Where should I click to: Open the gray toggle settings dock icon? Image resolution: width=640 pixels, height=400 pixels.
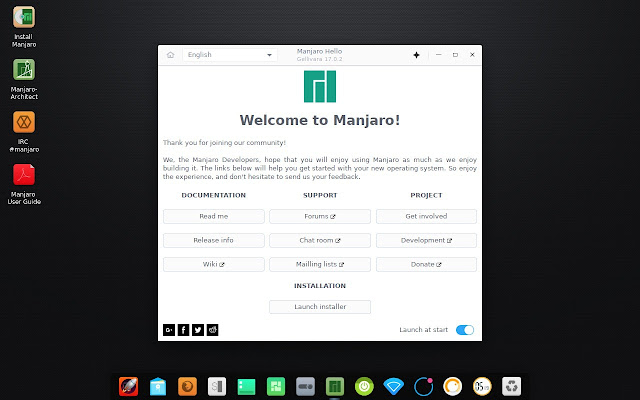305,386
